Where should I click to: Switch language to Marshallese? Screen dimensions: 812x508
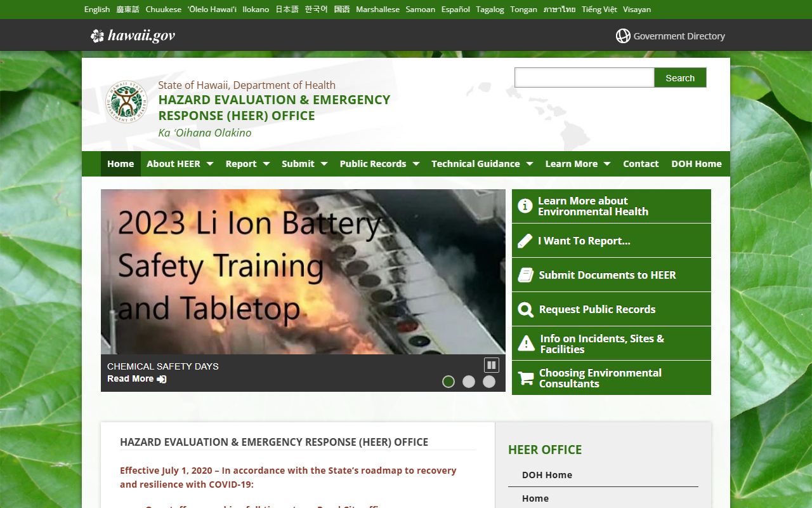point(378,10)
